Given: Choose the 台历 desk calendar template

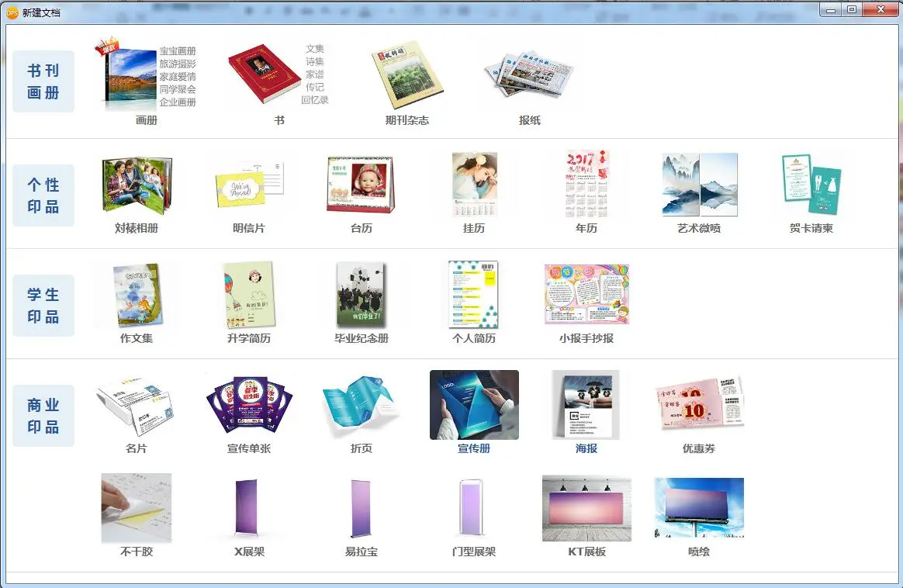Looking at the screenshot, I should coord(361,185).
